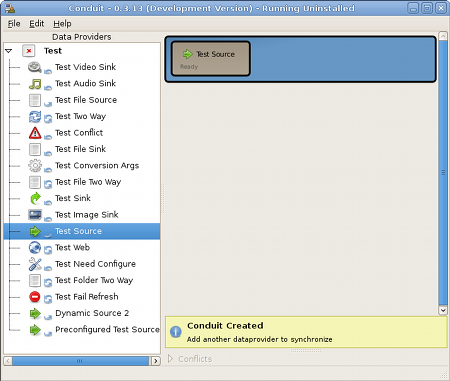Click the Test File Source document icon
The height and width of the screenshot is (381, 450).
click(x=35, y=100)
